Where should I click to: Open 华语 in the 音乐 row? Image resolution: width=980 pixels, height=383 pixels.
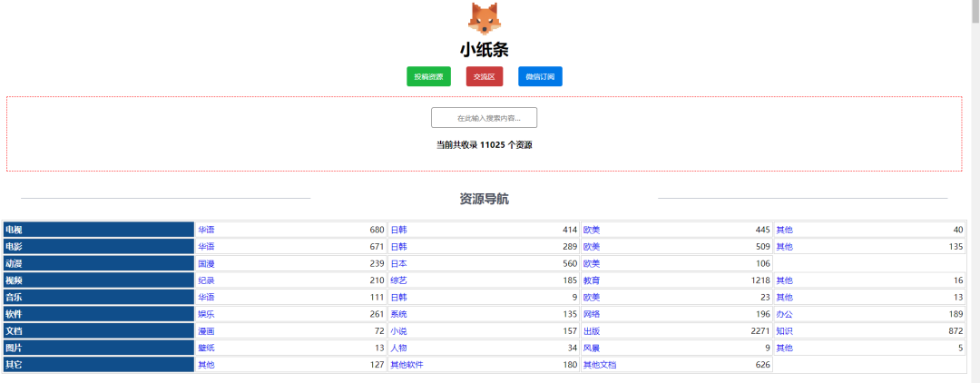(x=206, y=298)
